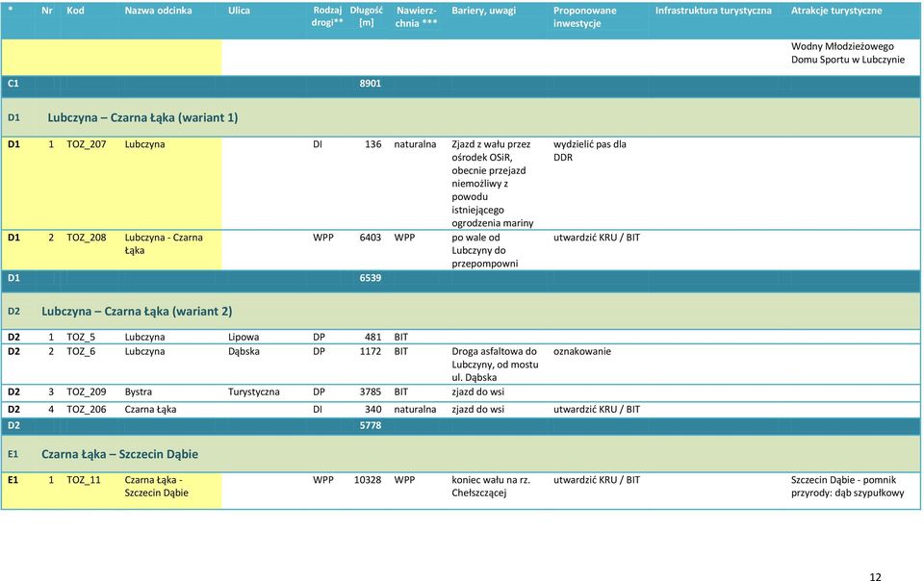This screenshot has width=924, height=581.
Task: Click 'Szczecin Dąbie - pomnik przyrody' text
Action: pyautogui.click(x=847, y=487)
